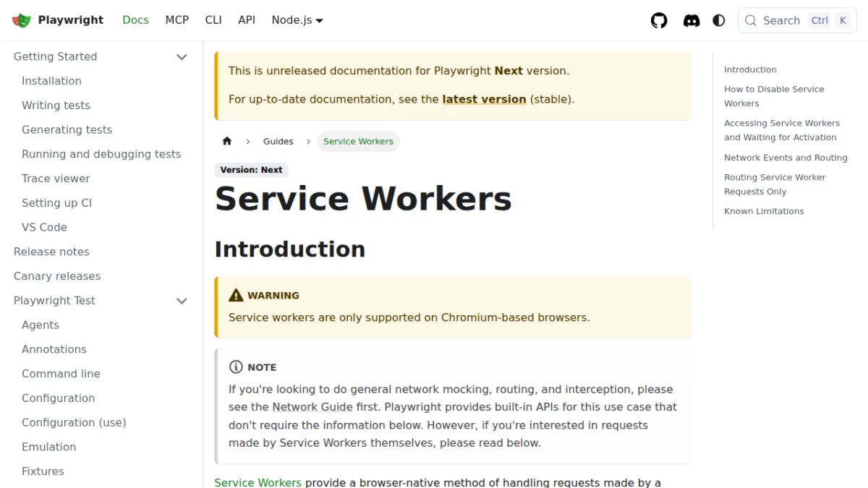
Task: Open the API nav item
Action: (247, 20)
